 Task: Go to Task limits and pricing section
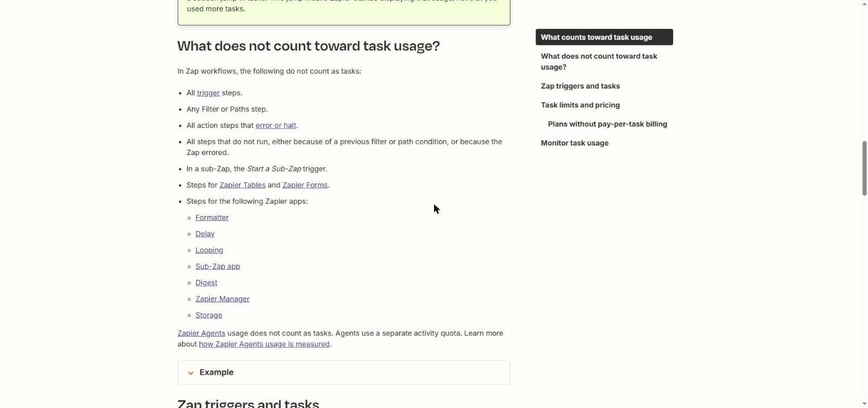(x=580, y=105)
